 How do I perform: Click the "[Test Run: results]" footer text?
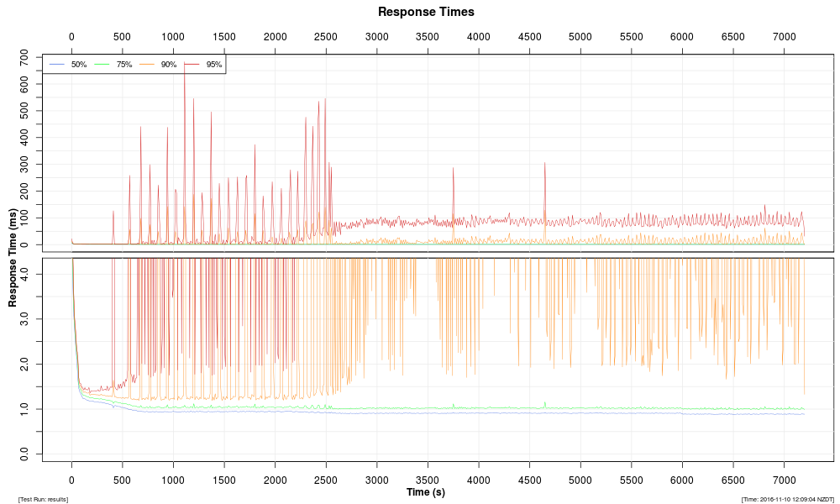click(x=43, y=500)
